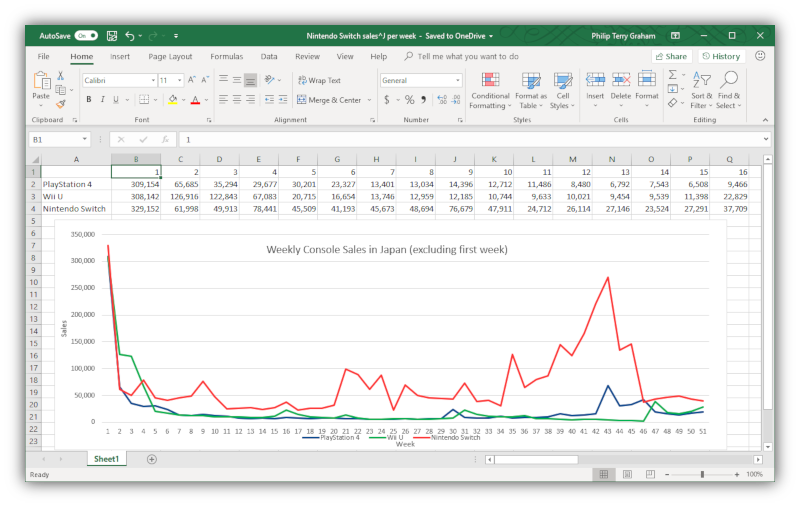Switch to Page Layout view icon

click(627, 474)
